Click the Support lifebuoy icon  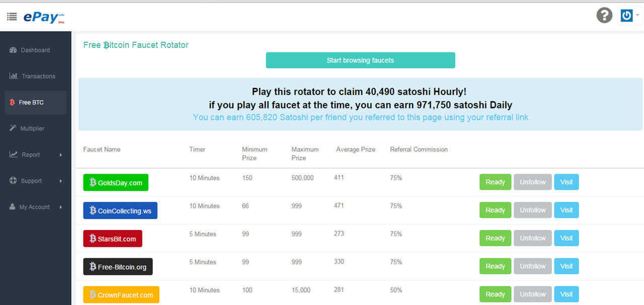[13, 180]
